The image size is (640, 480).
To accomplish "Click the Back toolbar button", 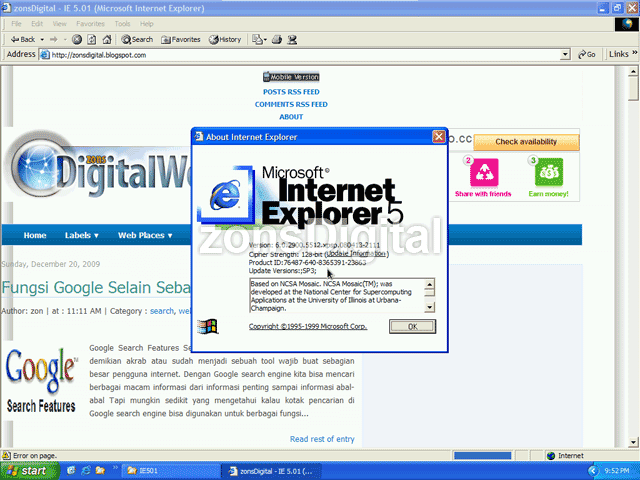I will click(x=22, y=40).
